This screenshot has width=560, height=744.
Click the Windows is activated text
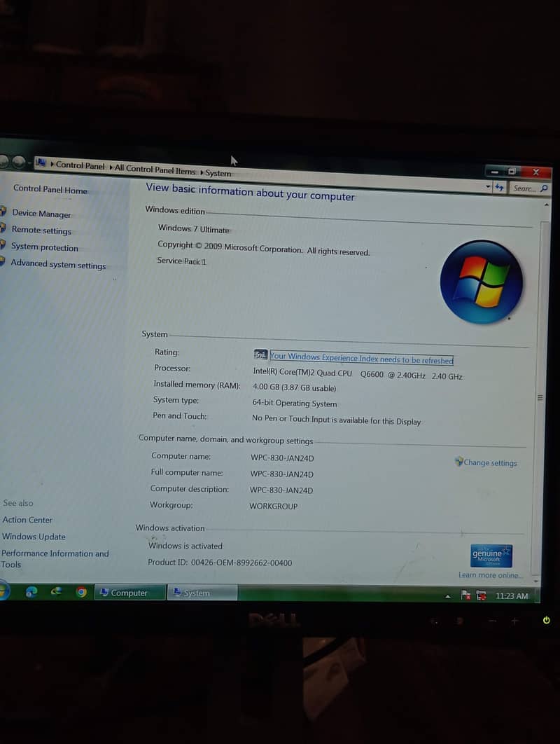(x=185, y=546)
